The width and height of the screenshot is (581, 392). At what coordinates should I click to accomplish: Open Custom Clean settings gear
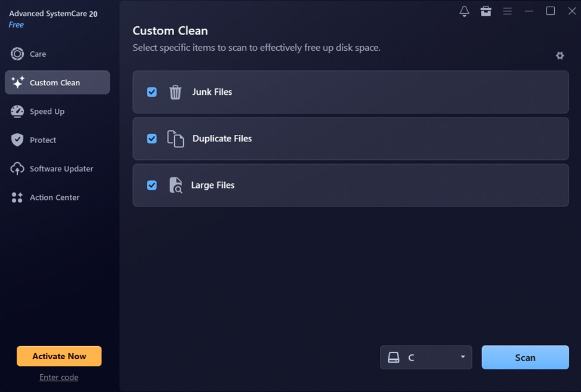coord(560,55)
